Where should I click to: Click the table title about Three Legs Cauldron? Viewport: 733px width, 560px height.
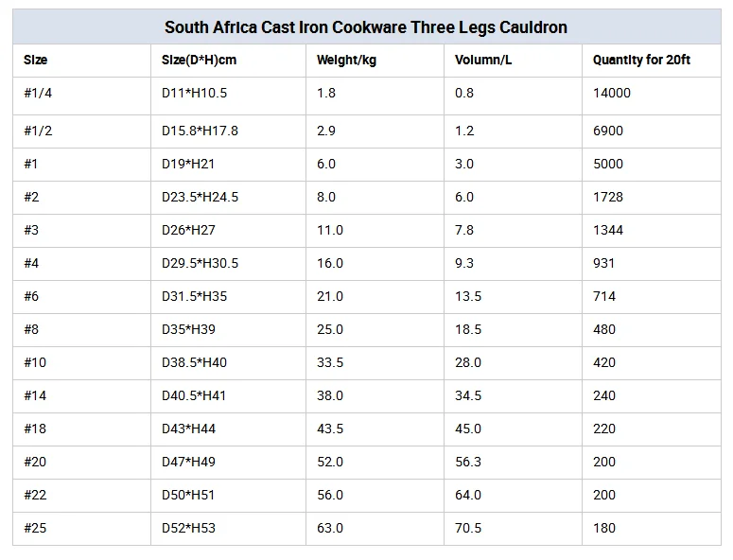(x=366, y=27)
